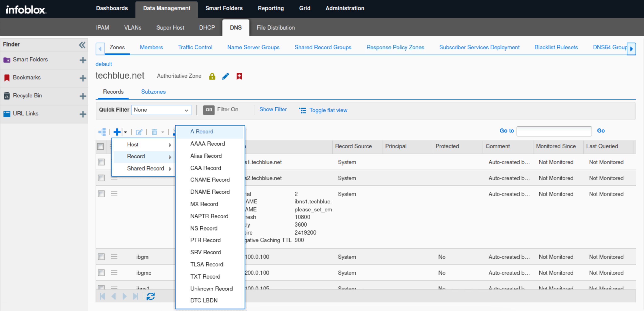Image resolution: width=644 pixels, height=311 pixels.
Task: Bookmark the techblue.net zone
Action: coord(239,76)
